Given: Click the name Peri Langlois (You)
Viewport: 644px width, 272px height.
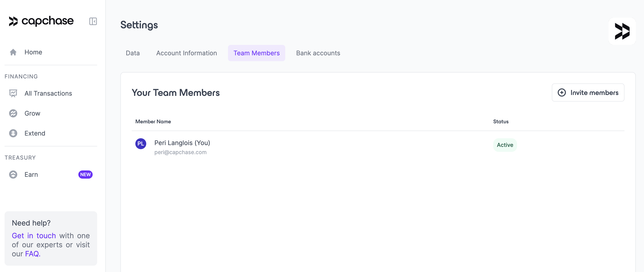Looking at the screenshot, I should point(182,143).
